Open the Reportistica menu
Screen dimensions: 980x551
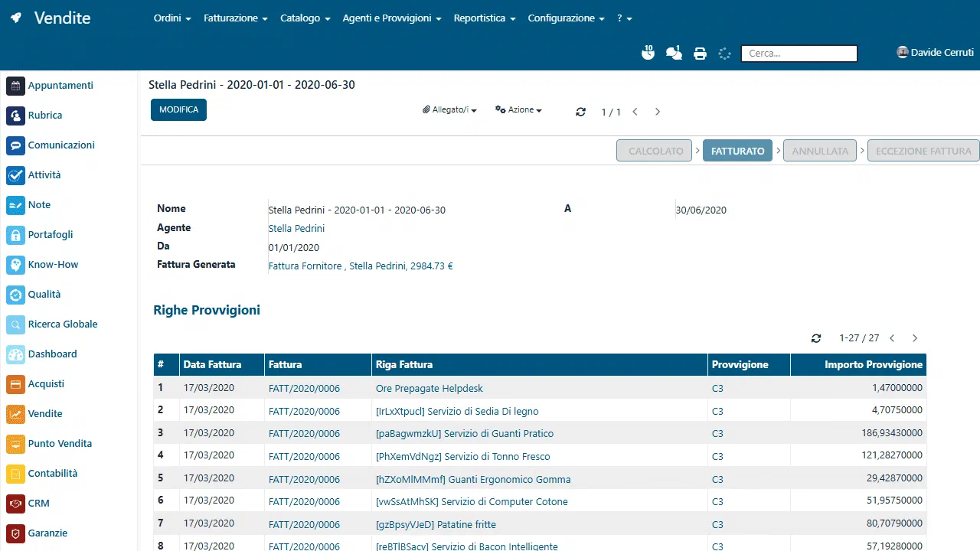485,18
